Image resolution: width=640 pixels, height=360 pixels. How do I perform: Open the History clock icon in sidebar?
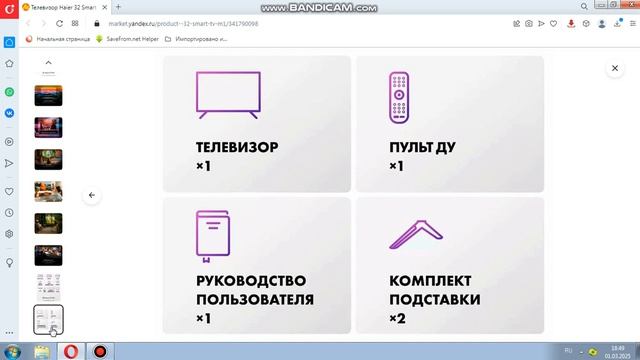click(9, 213)
